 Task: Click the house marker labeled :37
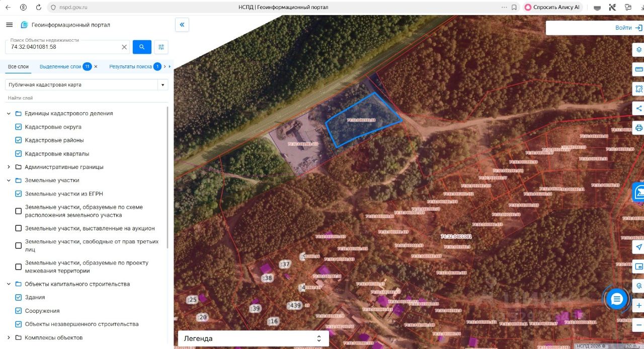[x=285, y=264]
